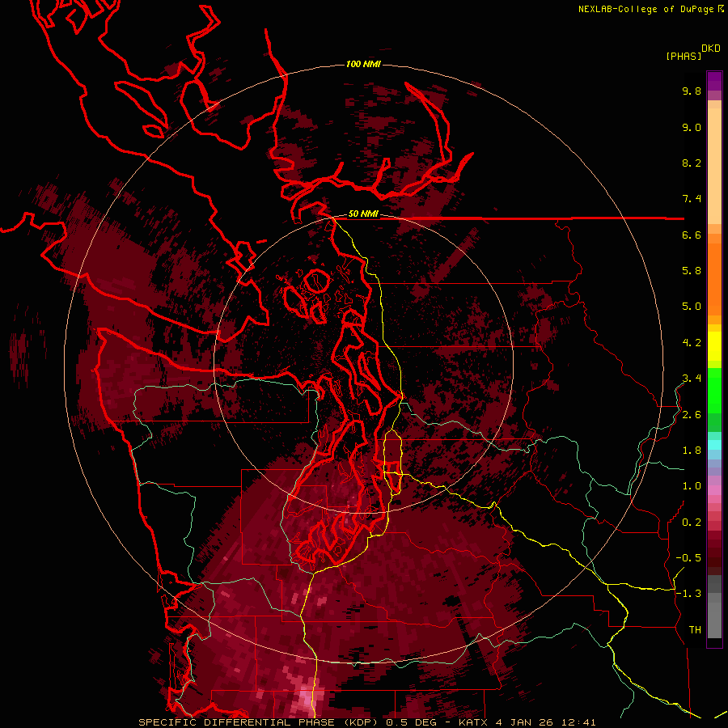
Task: Click the yellow segment of the color bar
Action: 714,346
